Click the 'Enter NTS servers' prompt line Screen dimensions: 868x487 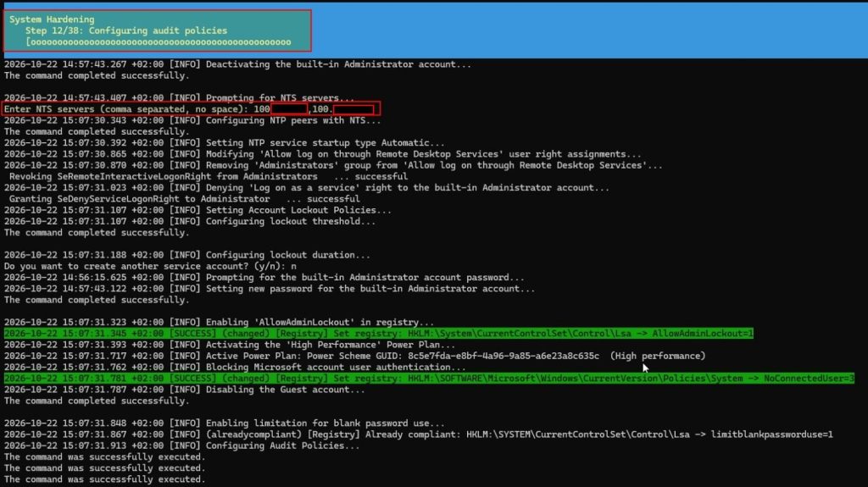191,109
